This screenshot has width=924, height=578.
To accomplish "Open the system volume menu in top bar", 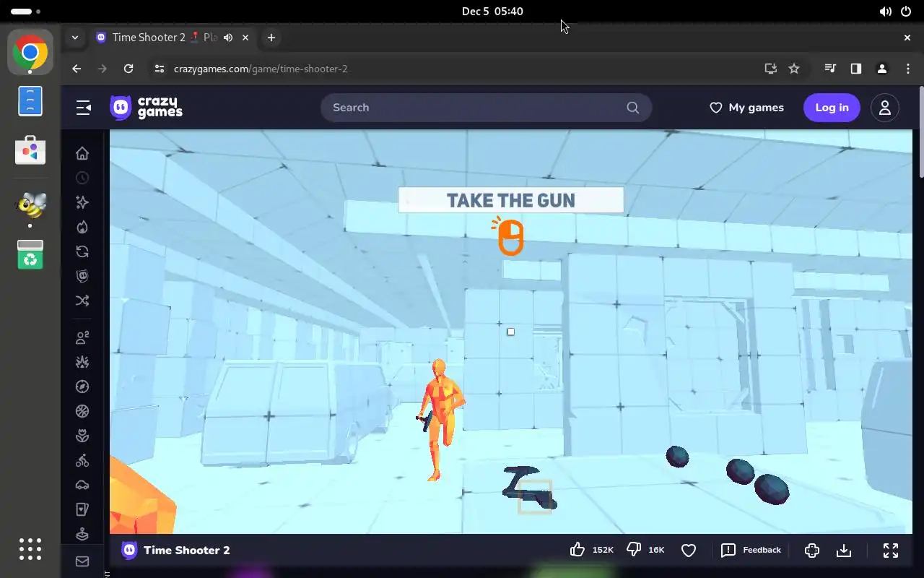I will (x=886, y=12).
